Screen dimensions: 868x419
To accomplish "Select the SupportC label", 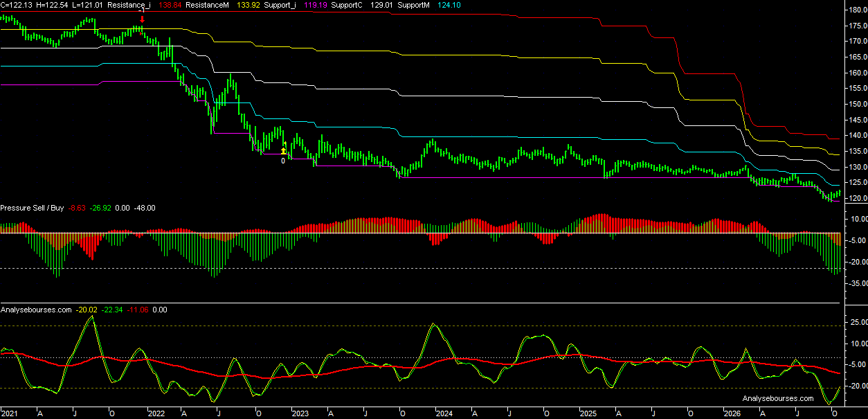I will 348,5.
